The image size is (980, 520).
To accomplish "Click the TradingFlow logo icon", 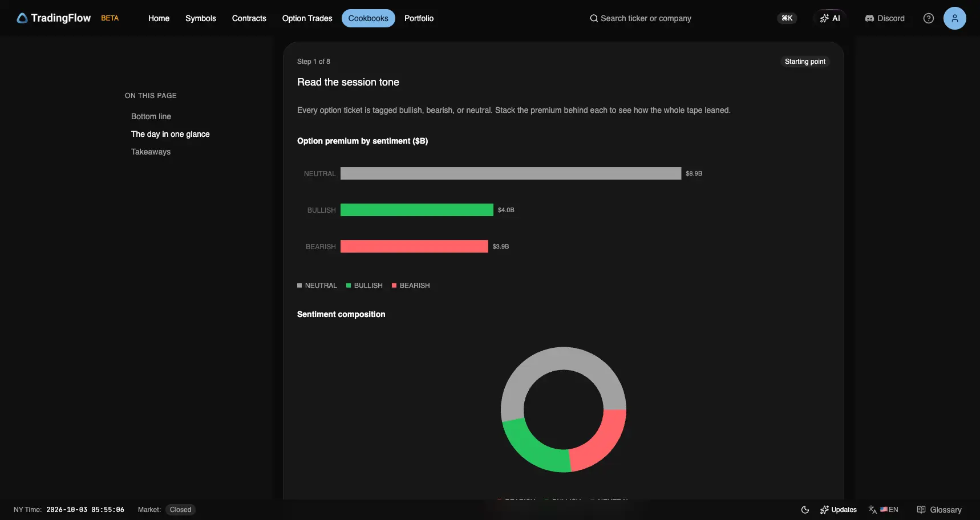I will point(22,18).
